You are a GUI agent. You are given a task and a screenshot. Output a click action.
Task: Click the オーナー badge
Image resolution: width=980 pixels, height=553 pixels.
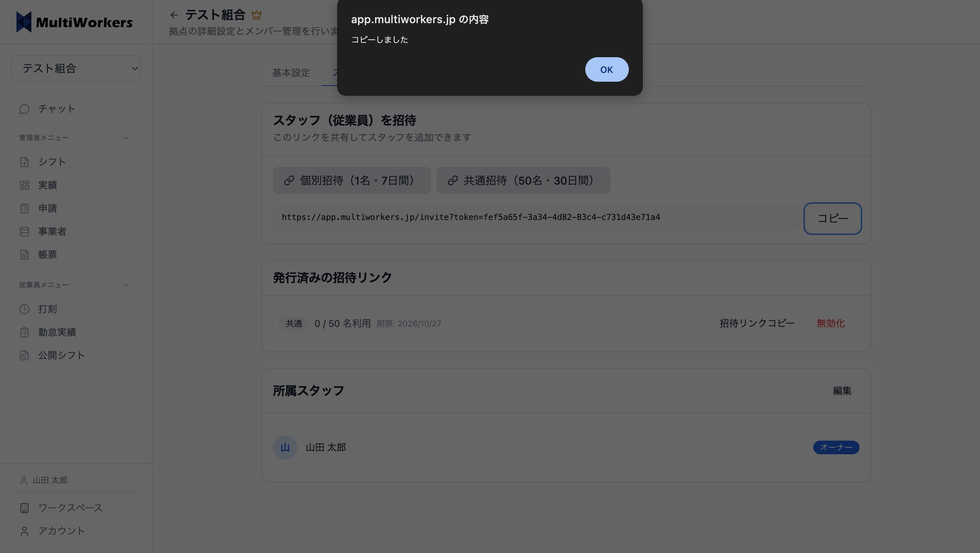coord(836,447)
